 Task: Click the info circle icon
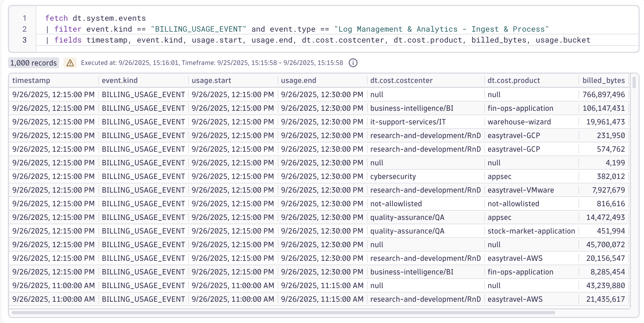click(353, 63)
